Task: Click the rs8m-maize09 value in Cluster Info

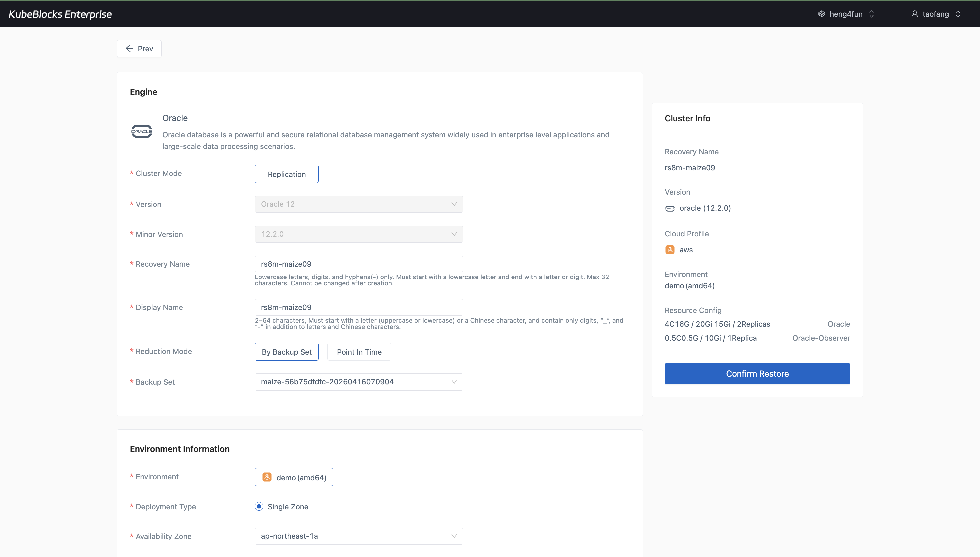Action: [690, 168]
